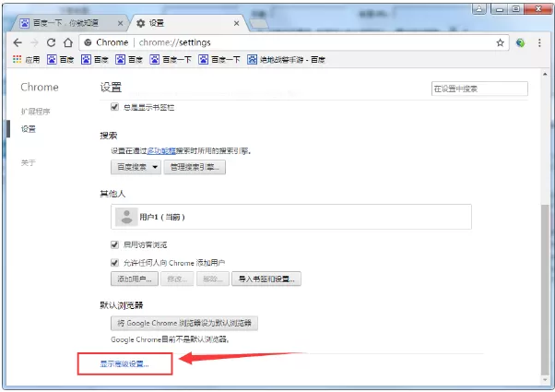Click the 移除... button

213,279
